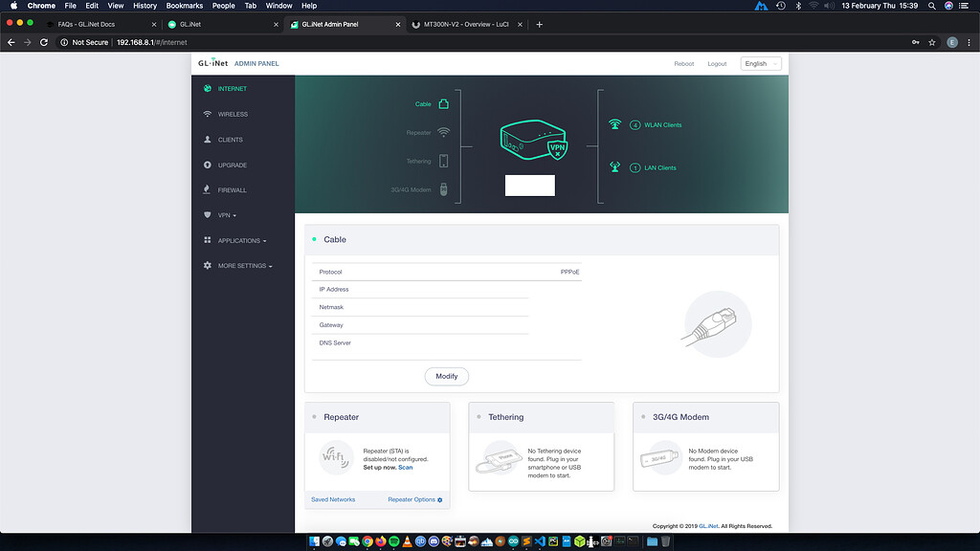Click the Repeater wifi icon in diagram
Viewport: 980px width, 551px height.
[x=443, y=133]
